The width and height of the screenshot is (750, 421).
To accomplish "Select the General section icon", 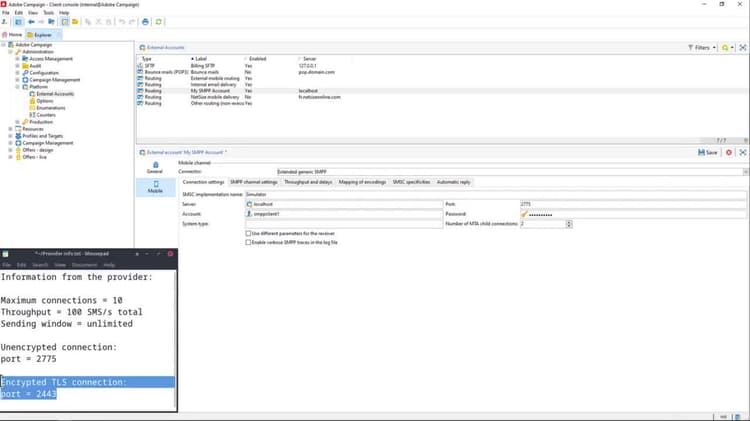I will pos(155,165).
